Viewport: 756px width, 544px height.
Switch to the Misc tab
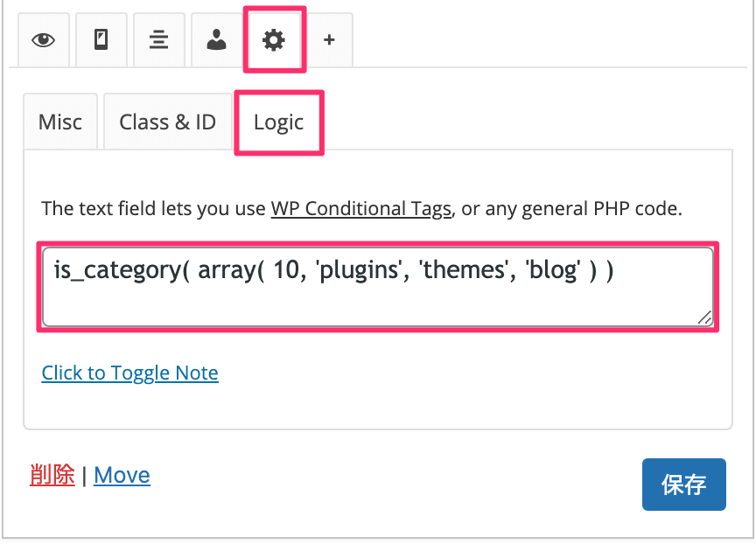coord(60,122)
